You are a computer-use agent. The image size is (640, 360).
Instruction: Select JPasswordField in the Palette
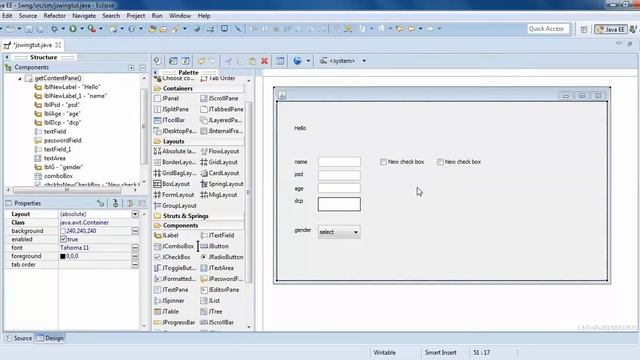click(222, 279)
